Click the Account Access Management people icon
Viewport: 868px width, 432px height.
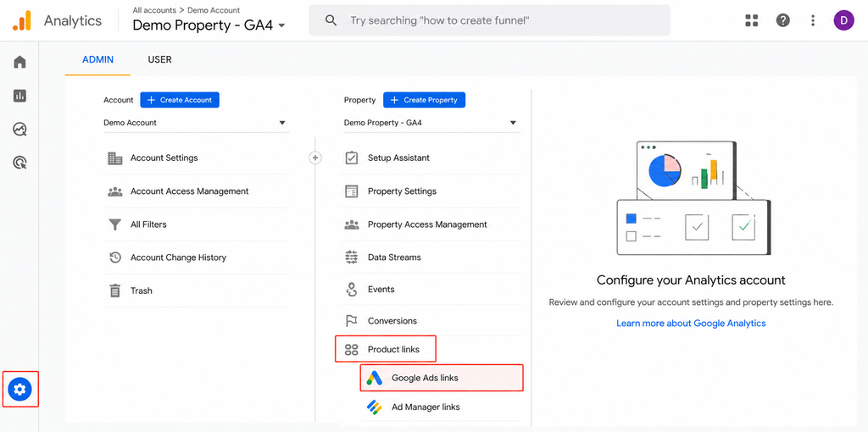pos(115,191)
